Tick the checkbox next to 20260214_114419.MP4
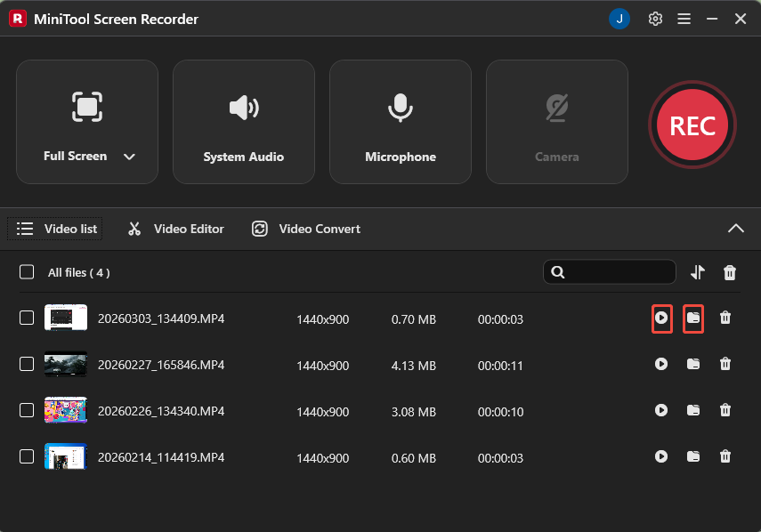Viewport: 761px width, 532px height. 26,457
